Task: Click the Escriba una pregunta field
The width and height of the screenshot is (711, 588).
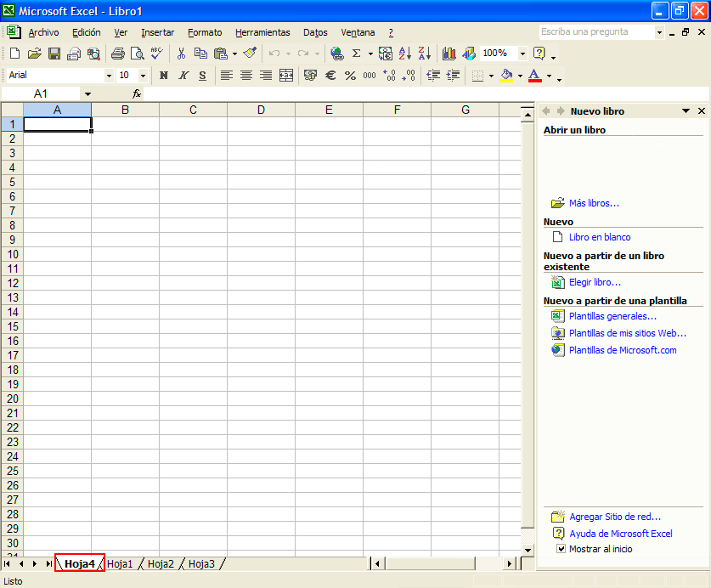Action: pyautogui.click(x=596, y=32)
